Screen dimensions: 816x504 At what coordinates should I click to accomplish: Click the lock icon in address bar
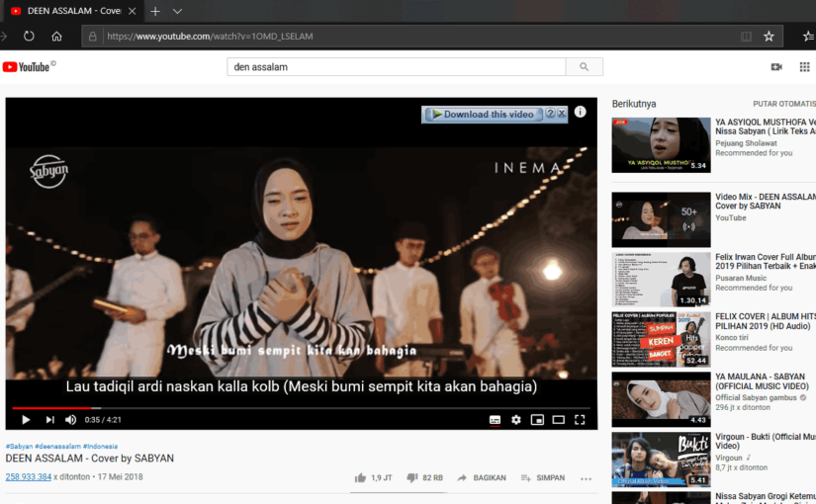pyautogui.click(x=93, y=37)
